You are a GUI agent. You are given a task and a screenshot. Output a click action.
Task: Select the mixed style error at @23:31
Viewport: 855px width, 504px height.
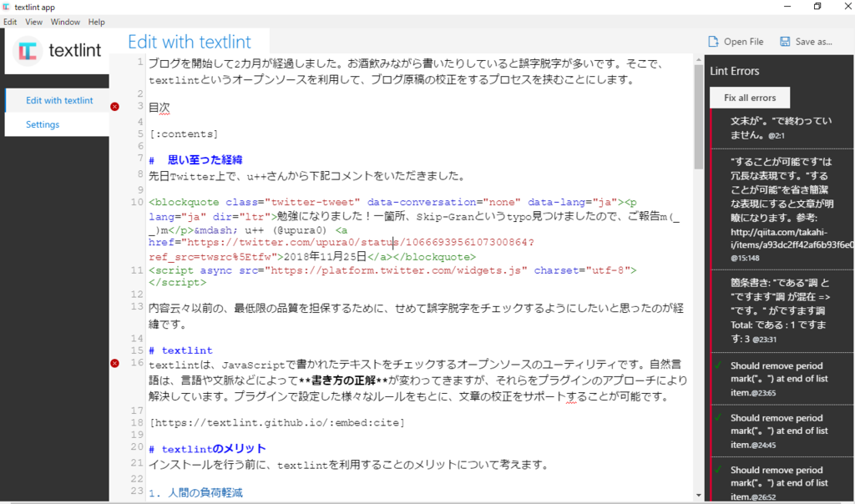(782, 311)
